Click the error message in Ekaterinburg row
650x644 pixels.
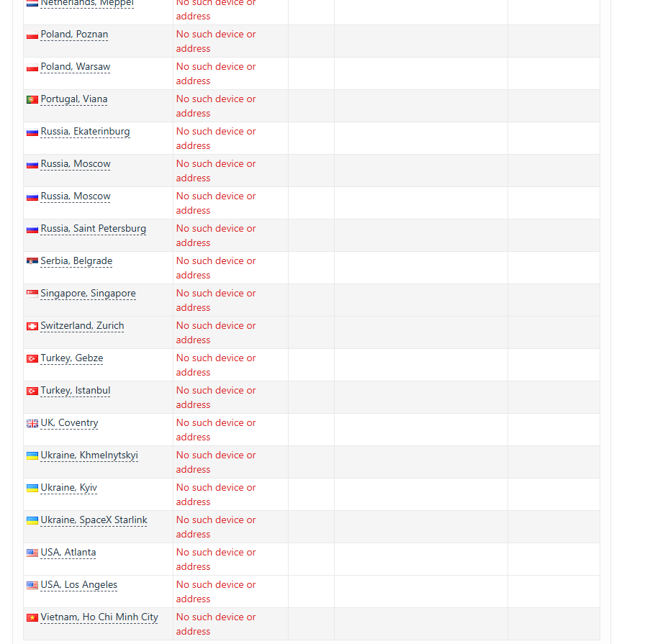coord(216,138)
